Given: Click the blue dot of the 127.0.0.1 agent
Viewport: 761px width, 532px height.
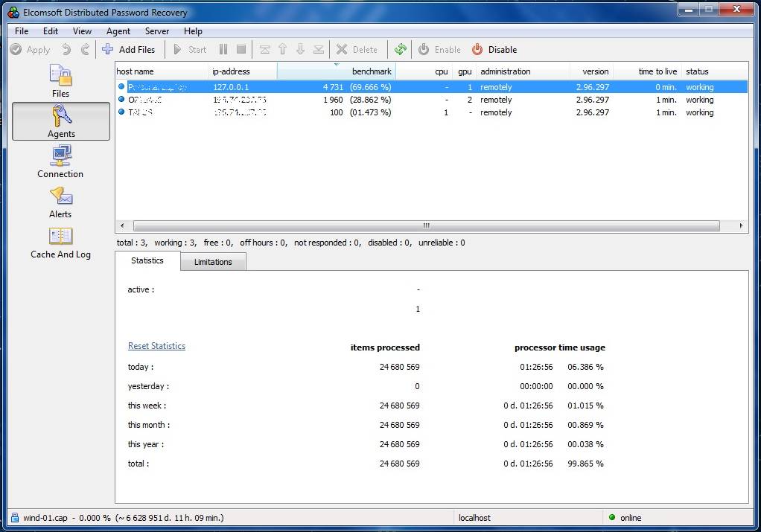Looking at the screenshot, I should [x=121, y=87].
